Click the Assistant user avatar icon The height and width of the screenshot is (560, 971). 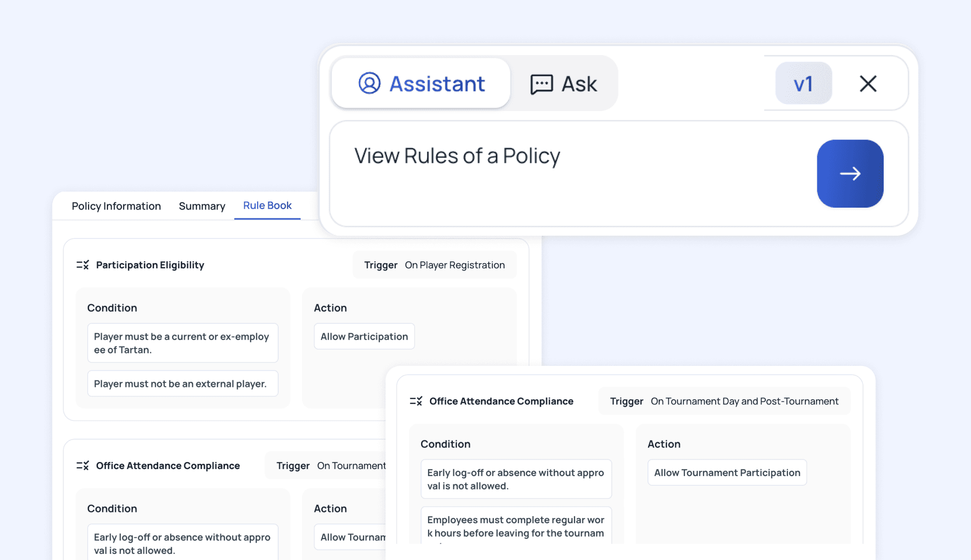(x=369, y=84)
